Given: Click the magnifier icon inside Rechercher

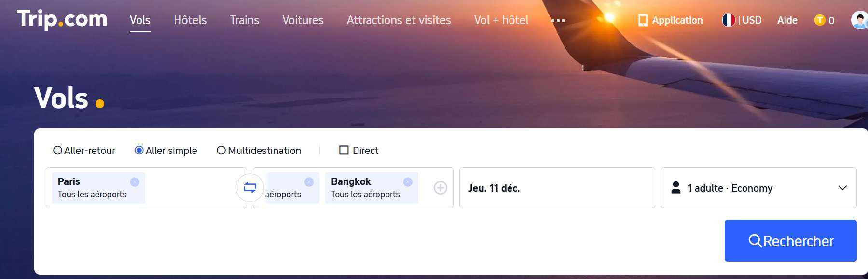Looking at the screenshot, I should 756,240.
